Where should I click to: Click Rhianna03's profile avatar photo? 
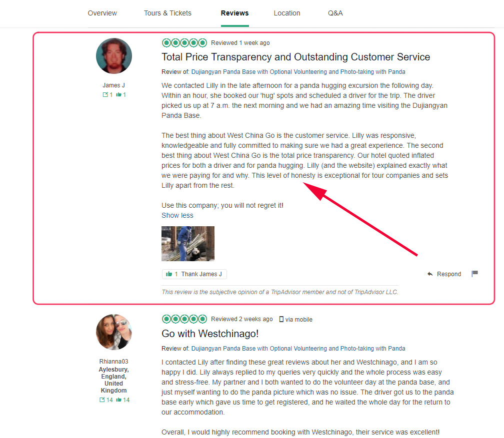pyautogui.click(x=114, y=332)
